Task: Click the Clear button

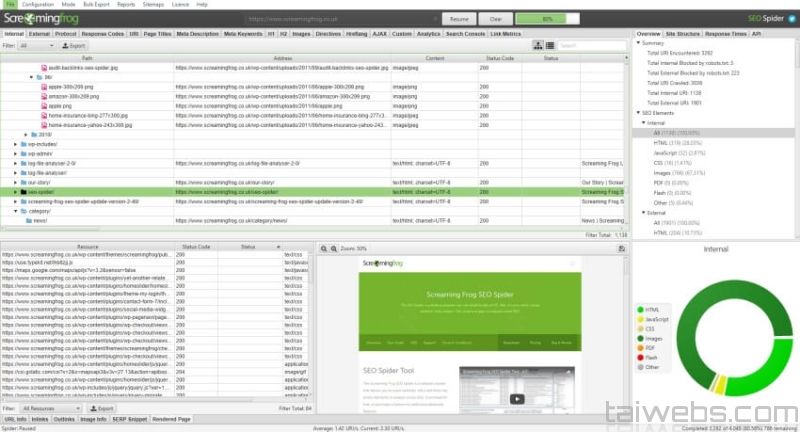Action: pyautogui.click(x=495, y=19)
